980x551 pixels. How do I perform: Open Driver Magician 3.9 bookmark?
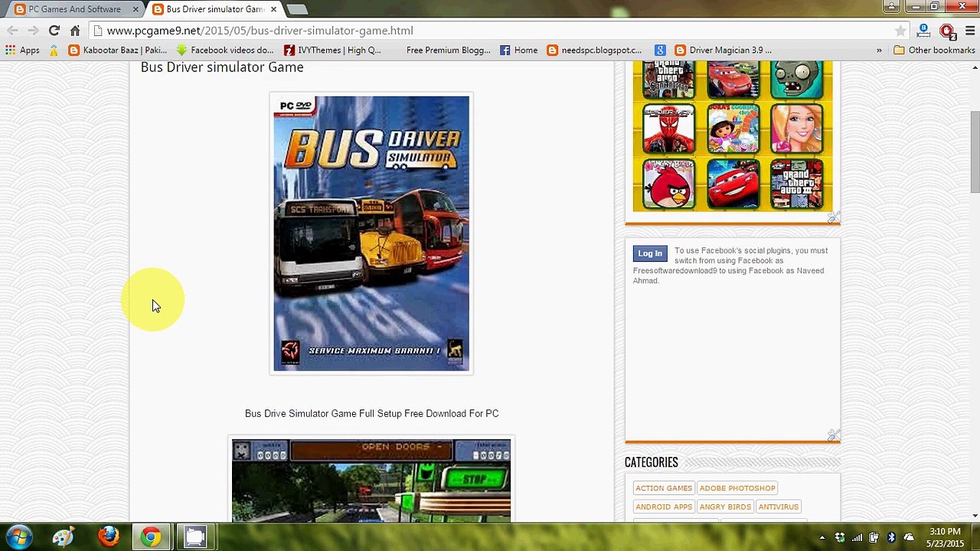[723, 51]
